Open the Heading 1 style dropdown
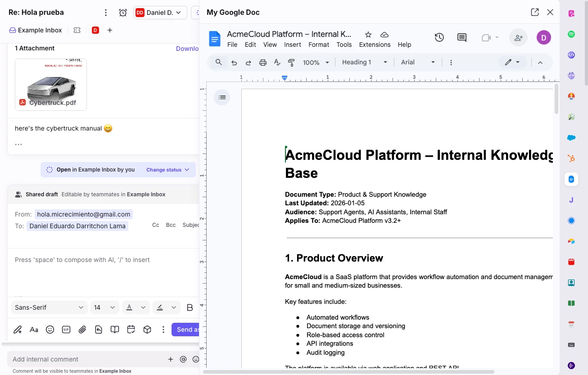The height and width of the screenshot is (375, 588). click(364, 62)
